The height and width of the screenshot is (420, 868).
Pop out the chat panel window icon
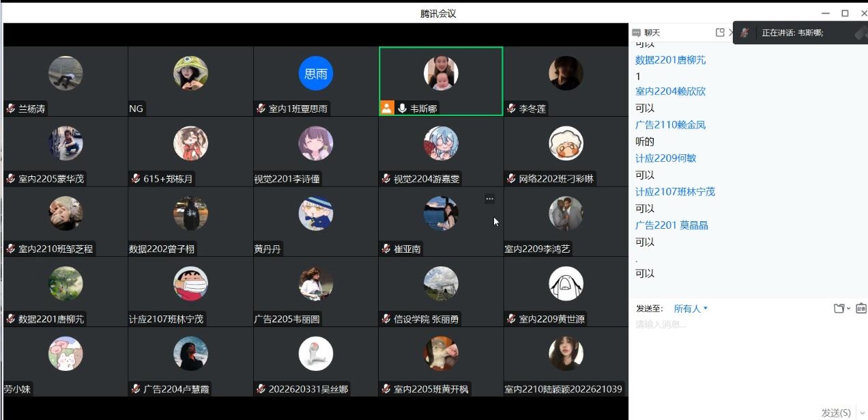coord(720,32)
